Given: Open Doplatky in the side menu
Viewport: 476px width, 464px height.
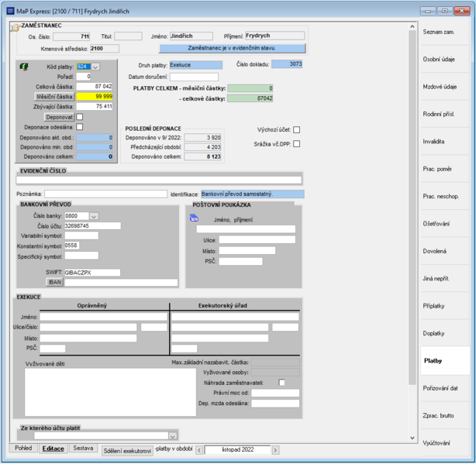Looking at the screenshot, I should (445, 333).
